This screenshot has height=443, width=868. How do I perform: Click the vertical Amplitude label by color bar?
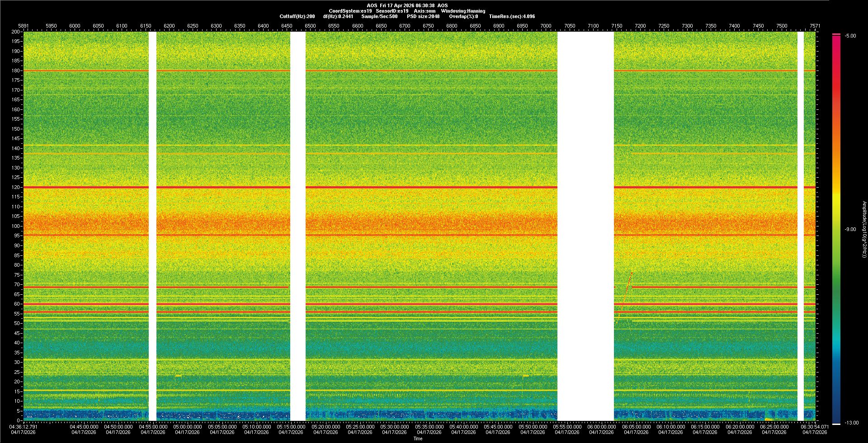(864, 229)
